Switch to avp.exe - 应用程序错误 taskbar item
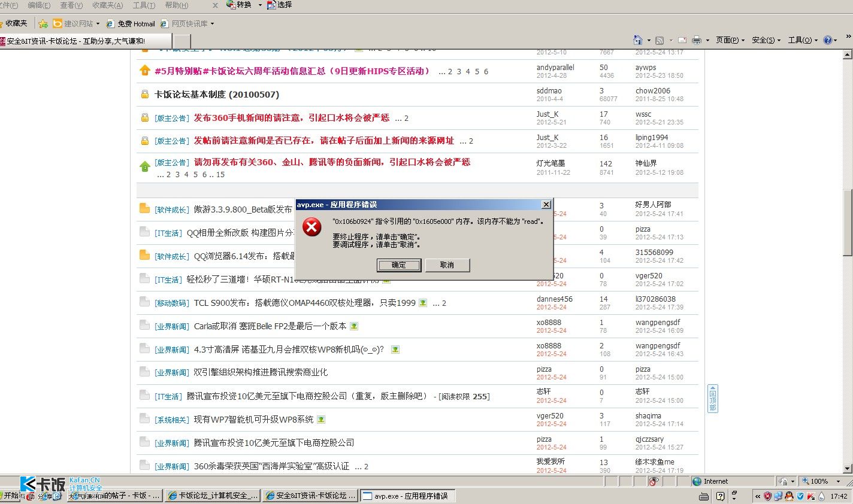The image size is (853, 504). point(407,496)
